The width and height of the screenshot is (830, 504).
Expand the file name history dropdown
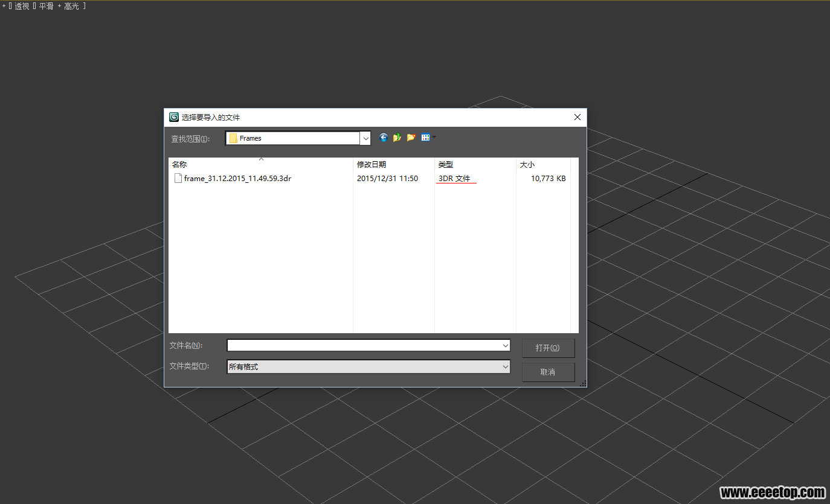click(506, 346)
